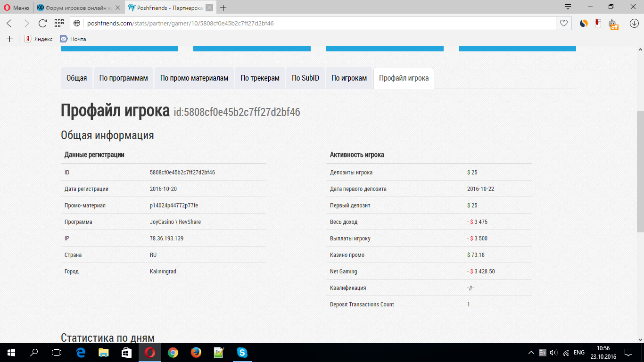This screenshot has width=644, height=362.
Task: Launch Google Chrome from the taskbar
Action: [173, 352]
